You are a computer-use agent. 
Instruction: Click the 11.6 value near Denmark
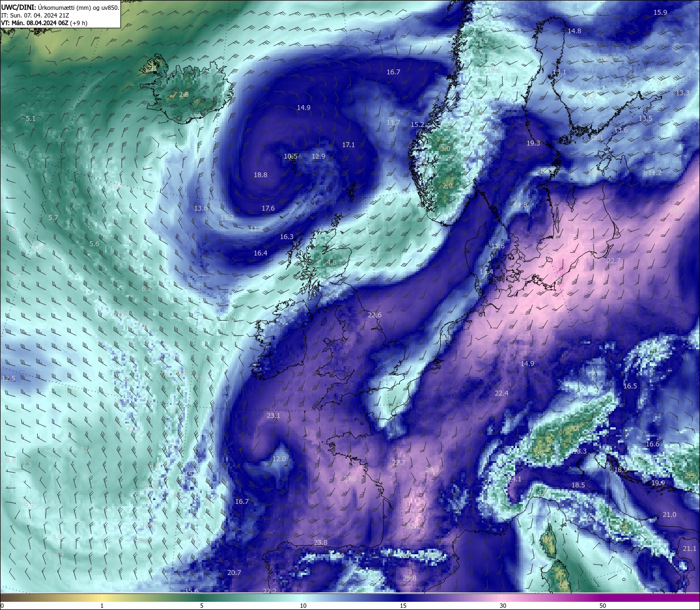[x=498, y=246]
